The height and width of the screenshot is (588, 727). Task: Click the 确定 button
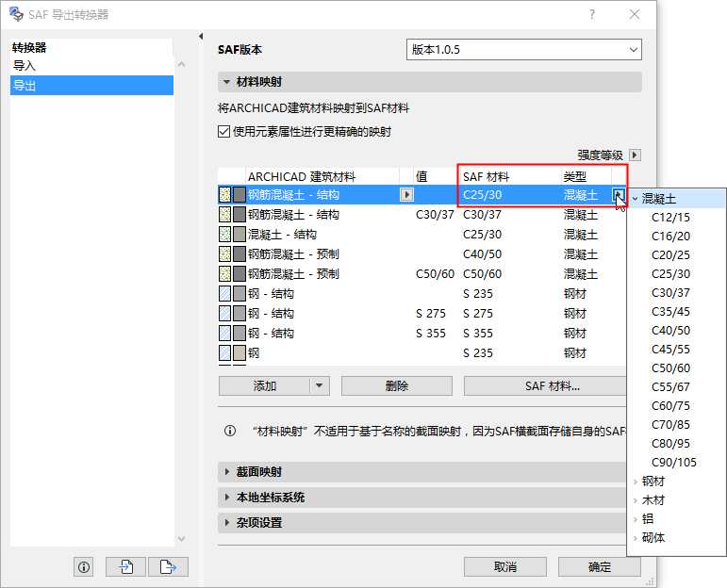[x=600, y=566]
